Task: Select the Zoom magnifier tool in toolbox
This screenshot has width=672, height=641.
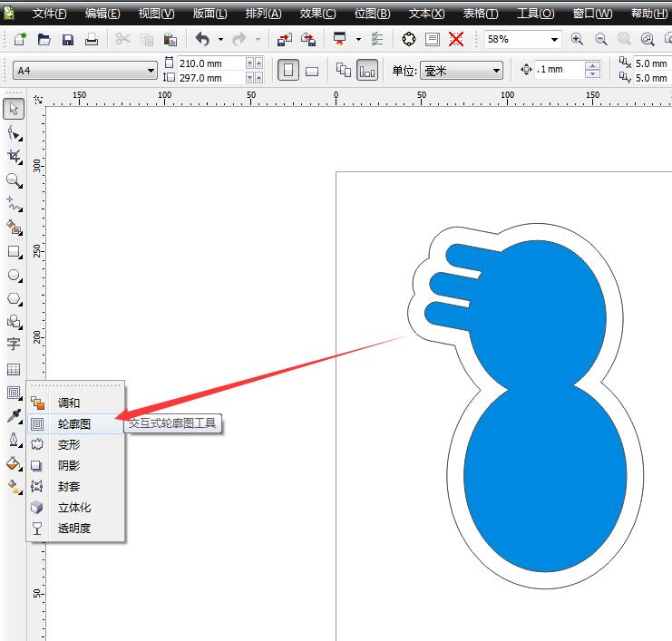Action: (x=14, y=180)
